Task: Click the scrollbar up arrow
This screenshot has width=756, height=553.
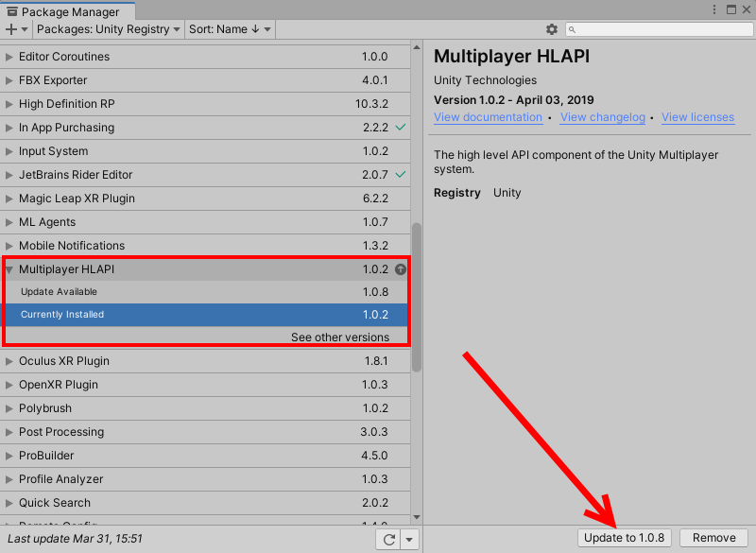Action: [x=417, y=47]
